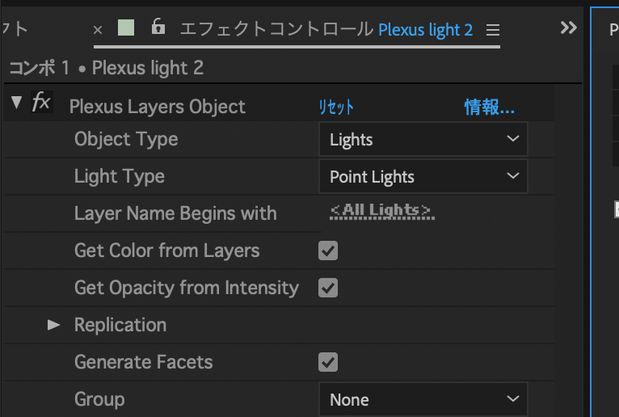Click the Layer Name Begins with label
Viewport: 619px width, 417px height.
(176, 213)
